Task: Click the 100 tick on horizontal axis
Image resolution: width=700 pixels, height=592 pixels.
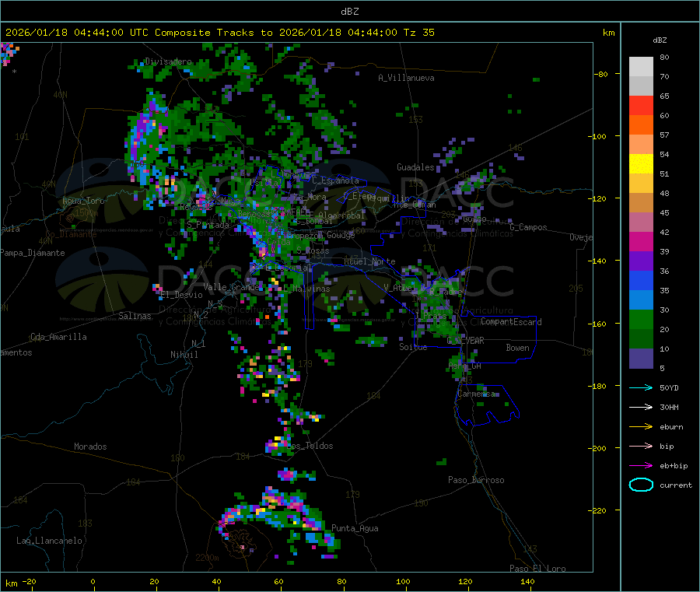Action: point(403,582)
